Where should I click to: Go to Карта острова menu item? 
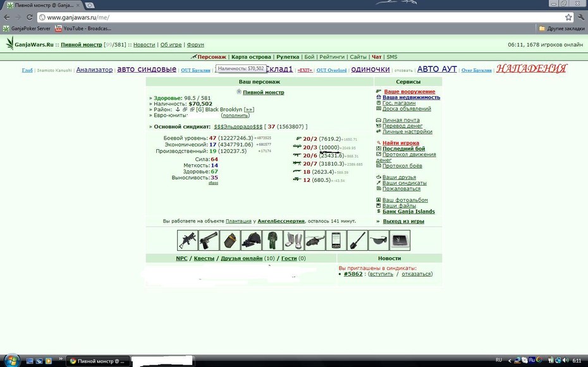(251, 57)
